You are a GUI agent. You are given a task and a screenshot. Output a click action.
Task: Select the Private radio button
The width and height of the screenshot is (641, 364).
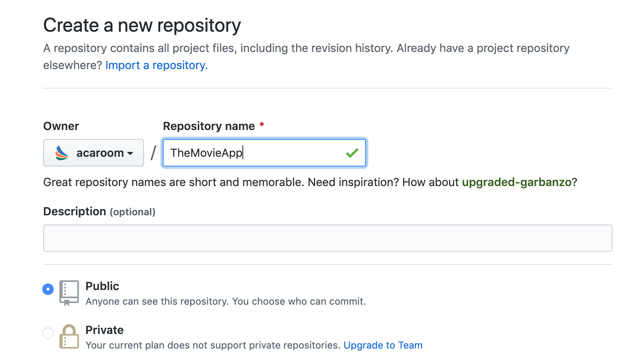click(x=48, y=333)
